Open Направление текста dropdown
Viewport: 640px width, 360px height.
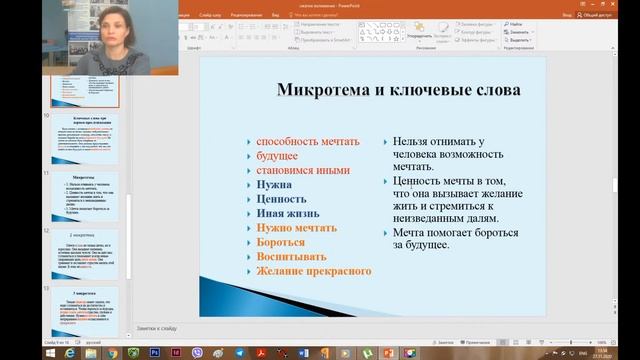(x=317, y=24)
